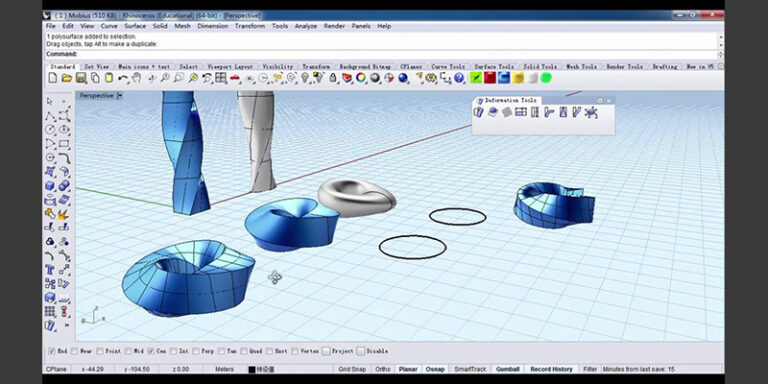Toggle Ortho mode in status bar
768x384 pixels.
(x=383, y=369)
